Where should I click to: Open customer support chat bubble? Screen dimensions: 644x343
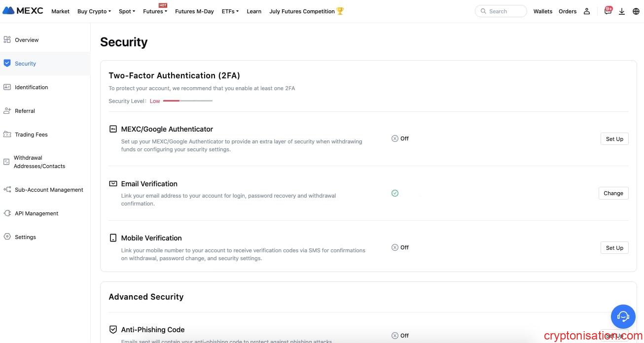(623, 316)
